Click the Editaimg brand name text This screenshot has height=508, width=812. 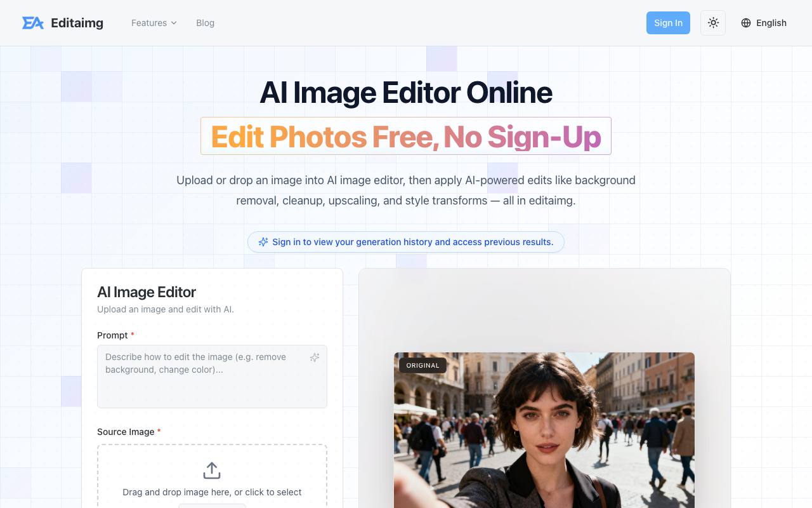tap(77, 23)
